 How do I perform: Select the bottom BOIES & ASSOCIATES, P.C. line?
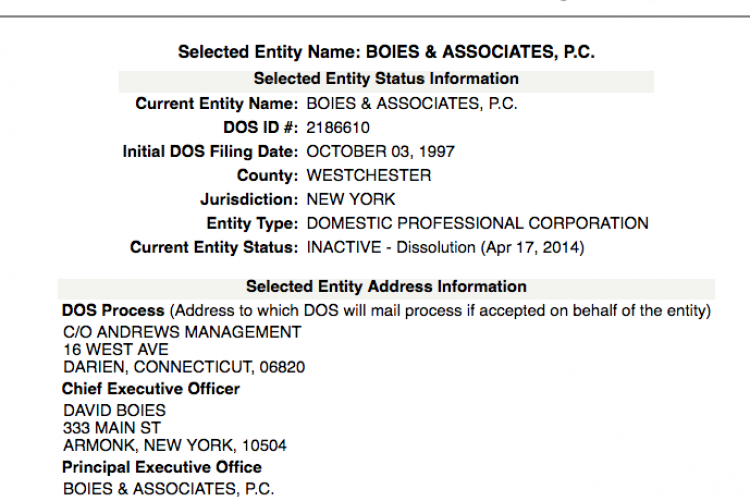coord(168,489)
